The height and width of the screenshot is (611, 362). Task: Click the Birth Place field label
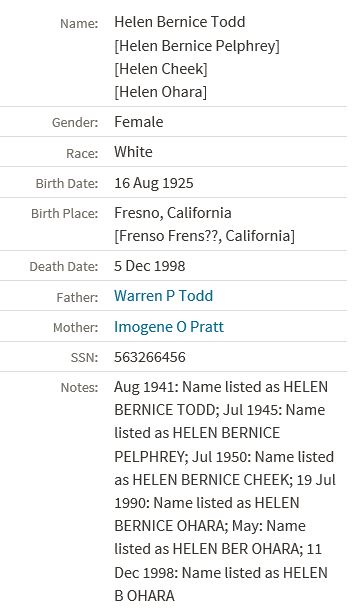click(x=65, y=214)
